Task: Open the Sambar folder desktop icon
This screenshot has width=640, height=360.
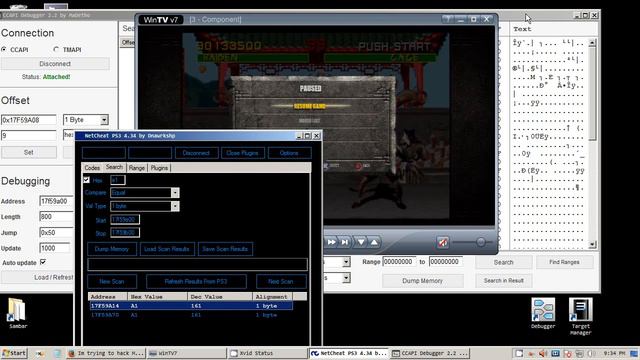Action: click(17, 313)
